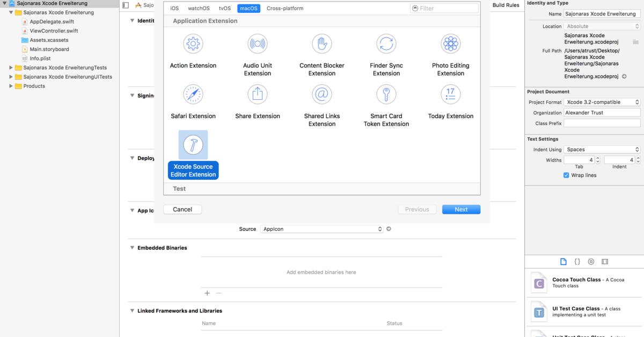Viewport: 644px width, 337px height.
Task: Expand the Products folder
Action: tap(11, 86)
